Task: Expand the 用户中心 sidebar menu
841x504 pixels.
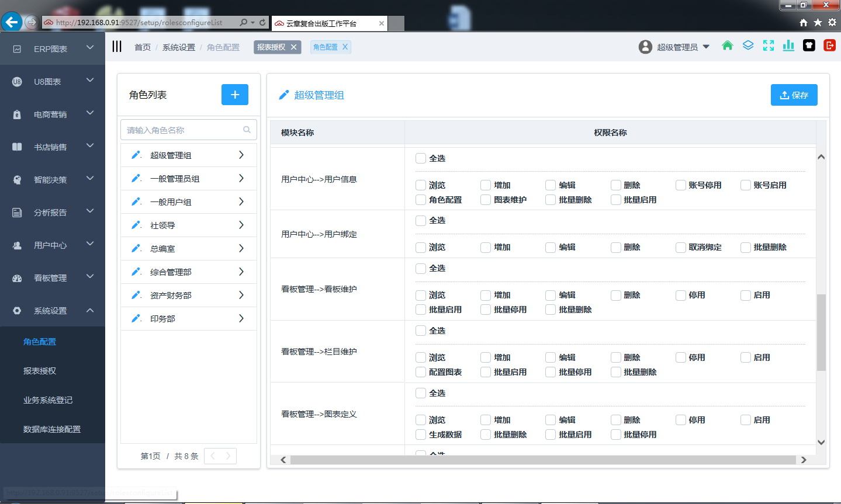Action: click(x=90, y=244)
